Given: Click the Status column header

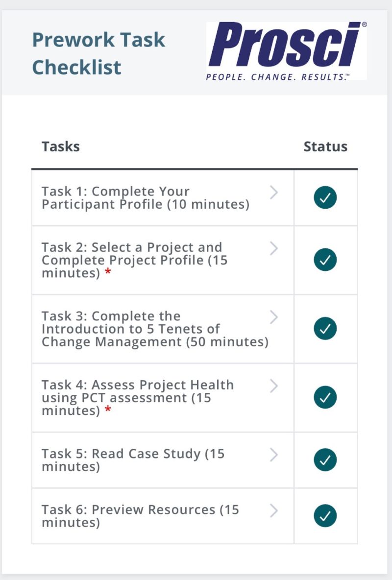Looking at the screenshot, I should click(x=325, y=146).
